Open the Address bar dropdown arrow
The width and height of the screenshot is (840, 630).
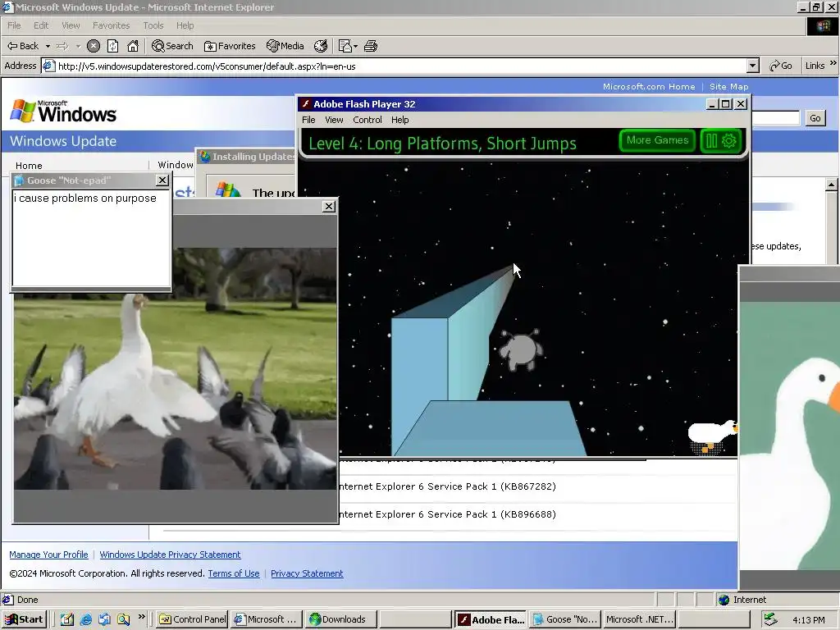point(753,66)
